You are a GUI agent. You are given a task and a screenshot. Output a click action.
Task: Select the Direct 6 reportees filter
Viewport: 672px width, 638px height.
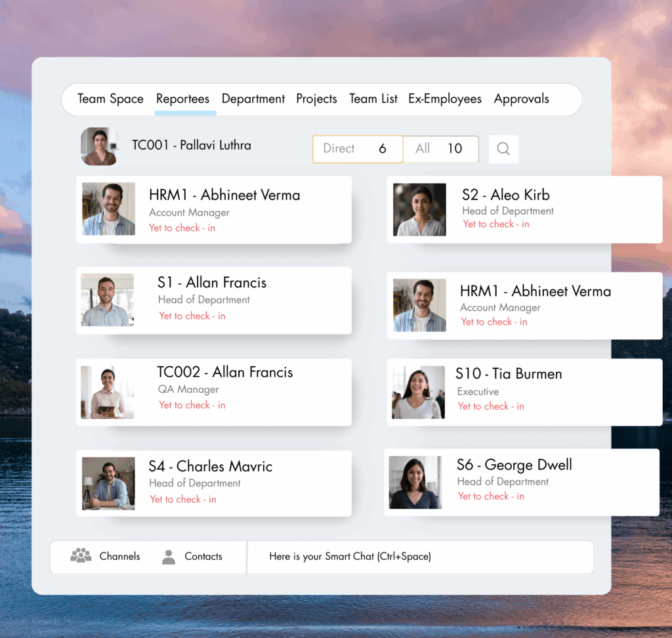(x=358, y=149)
